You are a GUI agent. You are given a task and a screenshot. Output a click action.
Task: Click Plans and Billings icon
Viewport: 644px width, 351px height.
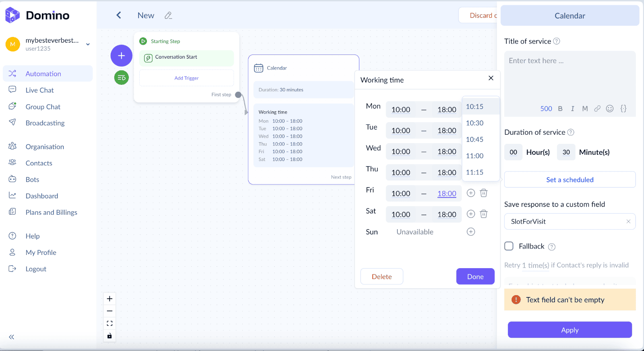point(12,212)
